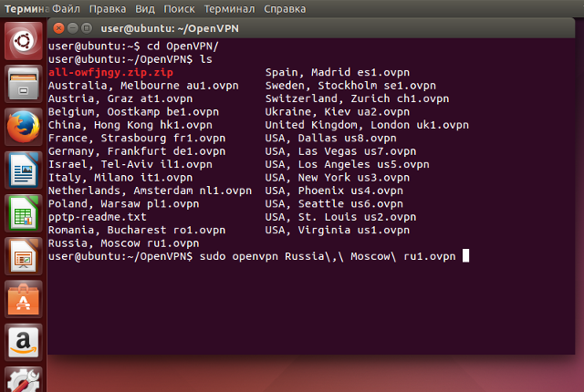The width and height of the screenshot is (584, 392).
Task: Click 'USA, New York us3.ovpn' entry
Action: [338, 178]
